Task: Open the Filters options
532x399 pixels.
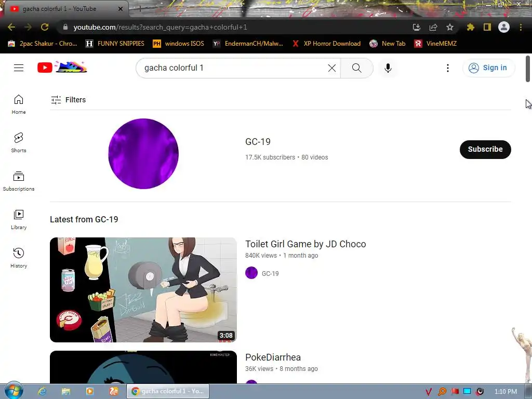Action: point(68,100)
